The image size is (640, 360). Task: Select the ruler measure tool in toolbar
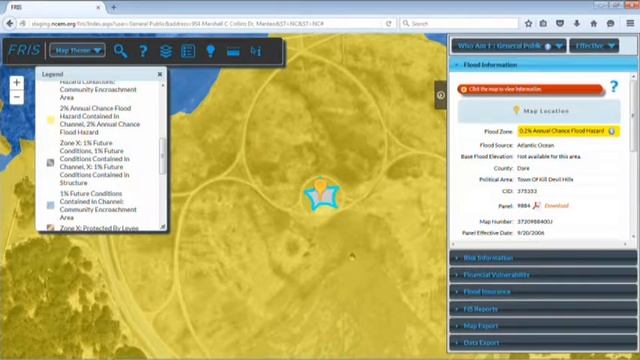tap(233, 52)
